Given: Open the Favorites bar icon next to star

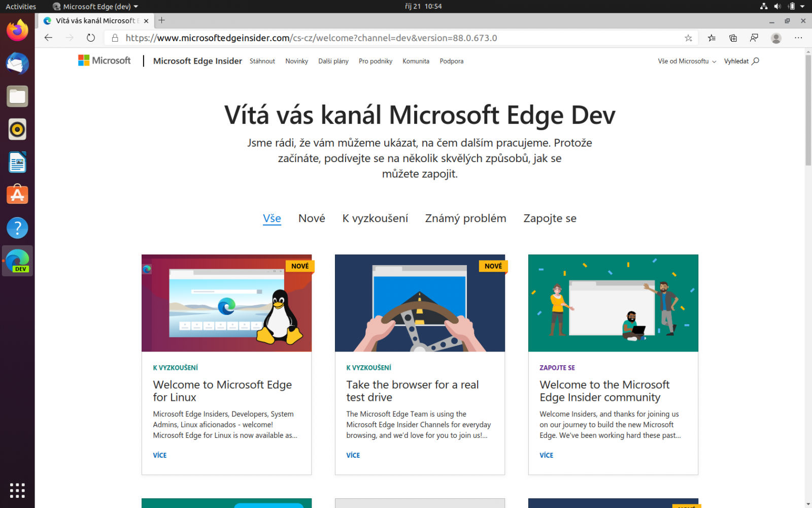Looking at the screenshot, I should pos(711,38).
